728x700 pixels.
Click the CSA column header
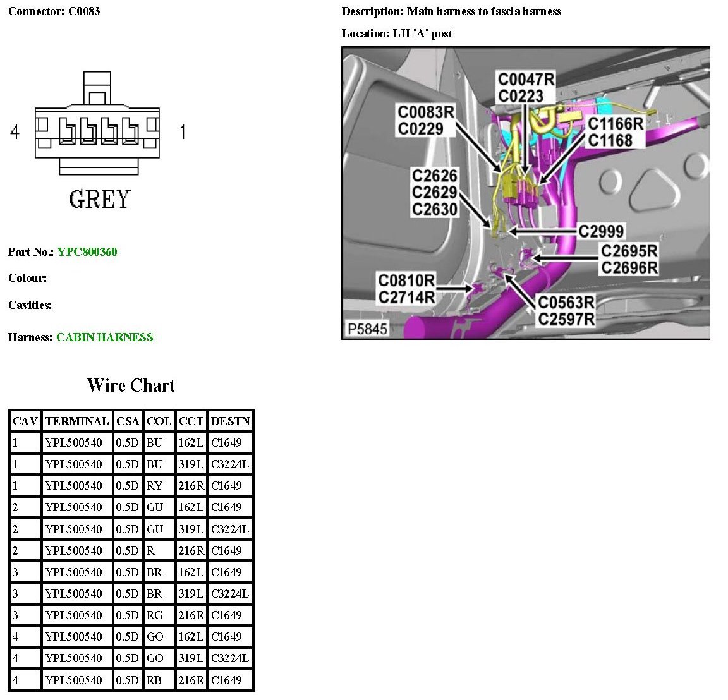click(128, 421)
